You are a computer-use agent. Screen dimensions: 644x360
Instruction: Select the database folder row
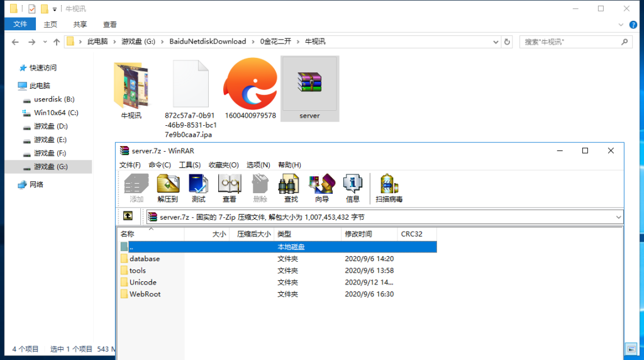tap(277, 259)
